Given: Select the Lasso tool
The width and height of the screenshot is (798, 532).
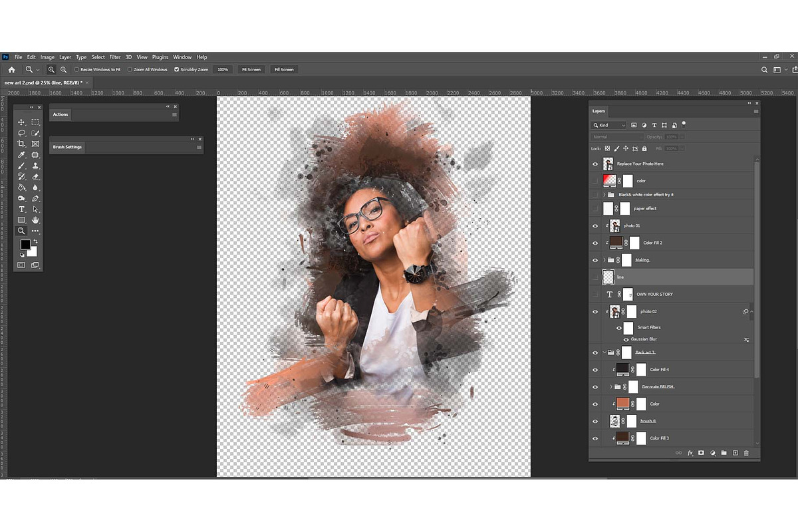Looking at the screenshot, I should [x=21, y=133].
